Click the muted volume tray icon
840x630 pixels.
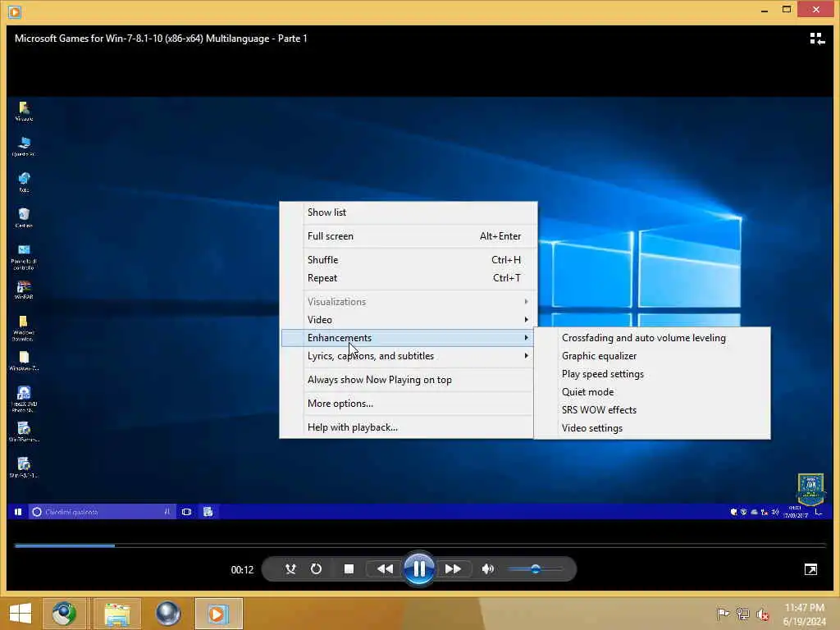763,614
